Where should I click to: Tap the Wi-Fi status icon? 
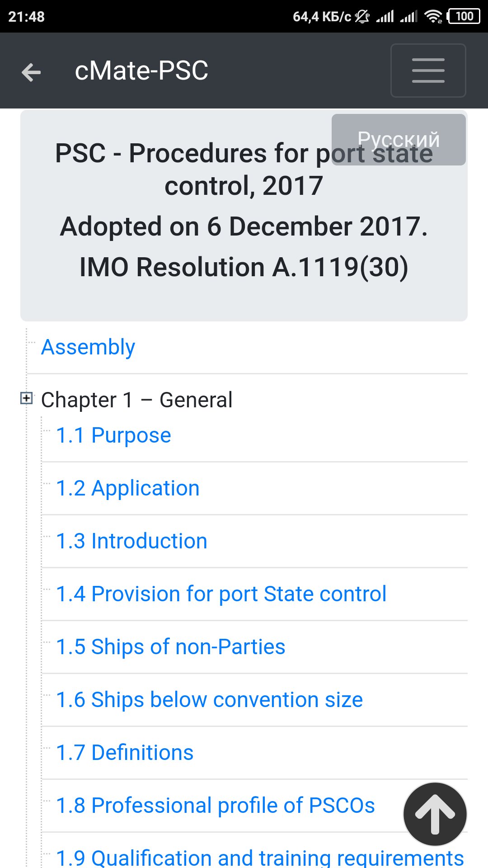[433, 17]
